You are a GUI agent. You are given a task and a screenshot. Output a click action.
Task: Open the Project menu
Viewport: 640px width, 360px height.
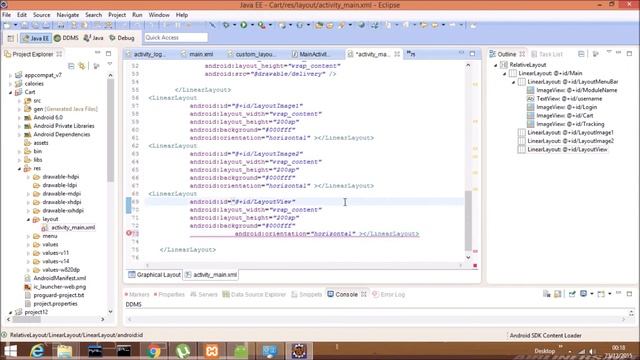[117, 15]
